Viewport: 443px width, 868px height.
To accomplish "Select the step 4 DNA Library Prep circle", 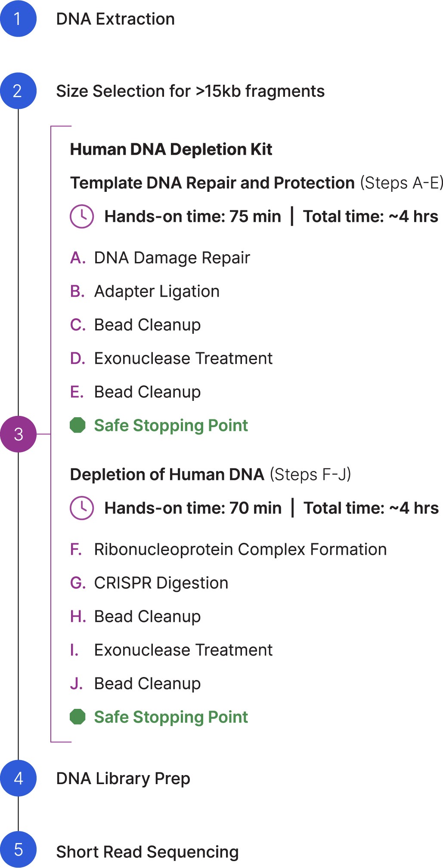I will click(18, 778).
